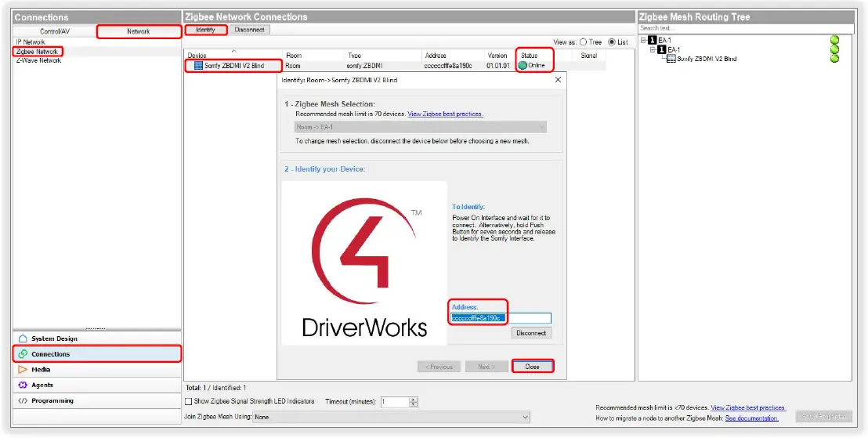The width and height of the screenshot is (868, 438).
Task: Switch to the Network tab
Action: point(139,31)
